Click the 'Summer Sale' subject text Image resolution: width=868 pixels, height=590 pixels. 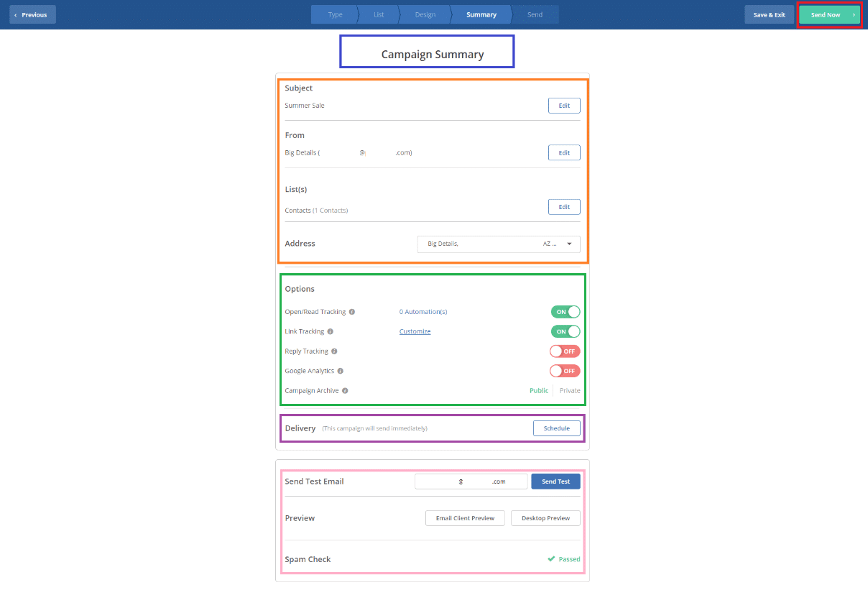coord(305,106)
